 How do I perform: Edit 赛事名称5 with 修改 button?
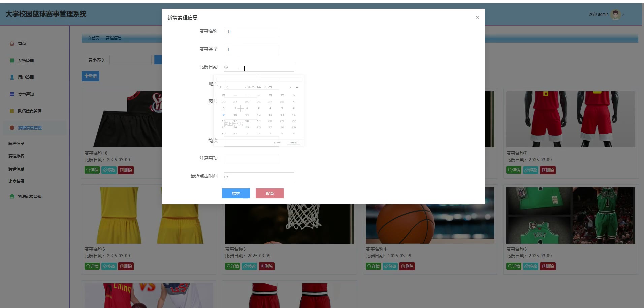tap(250, 266)
